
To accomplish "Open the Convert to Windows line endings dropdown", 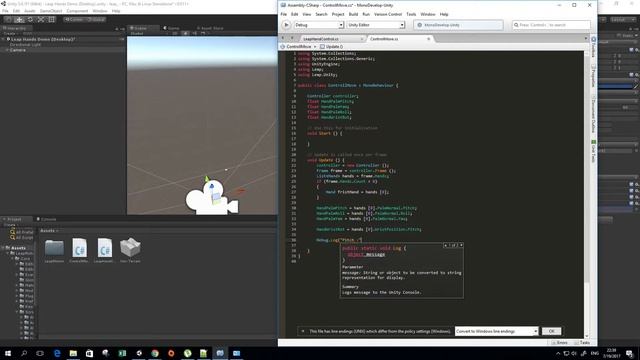I will (x=497, y=331).
